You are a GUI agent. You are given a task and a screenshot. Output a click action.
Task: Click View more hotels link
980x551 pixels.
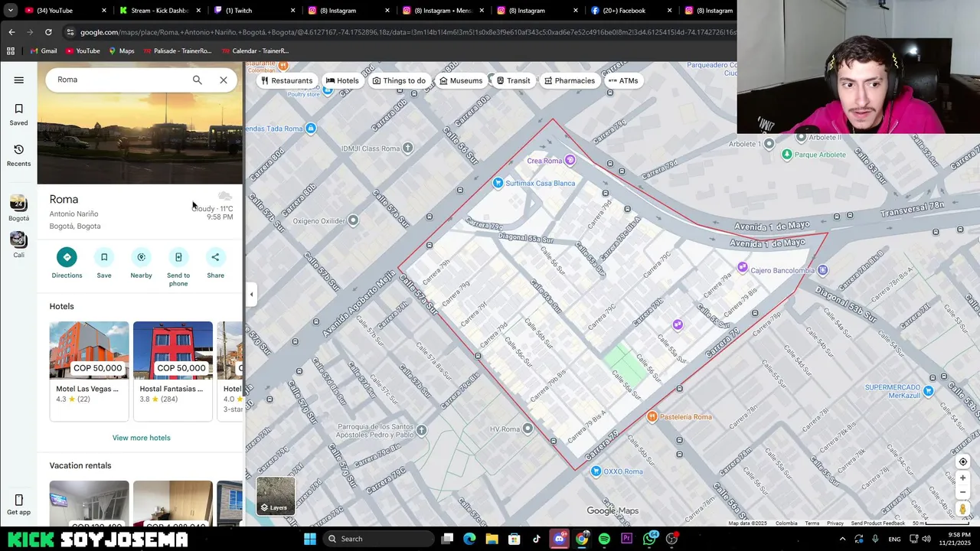coord(141,438)
